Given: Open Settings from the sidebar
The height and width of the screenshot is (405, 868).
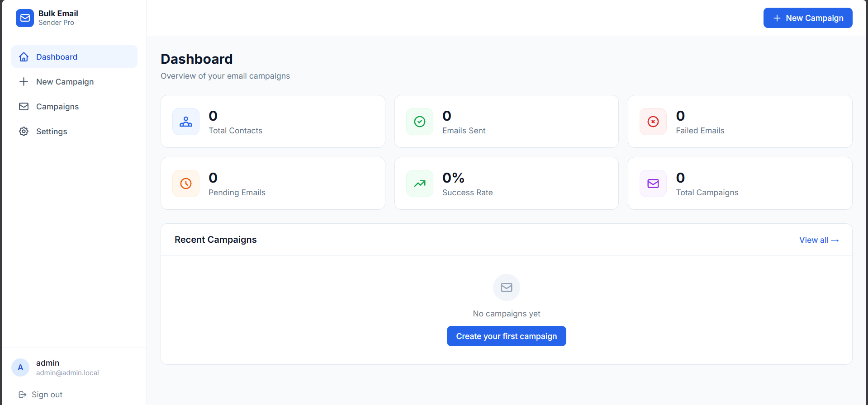Looking at the screenshot, I should click(74, 131).
